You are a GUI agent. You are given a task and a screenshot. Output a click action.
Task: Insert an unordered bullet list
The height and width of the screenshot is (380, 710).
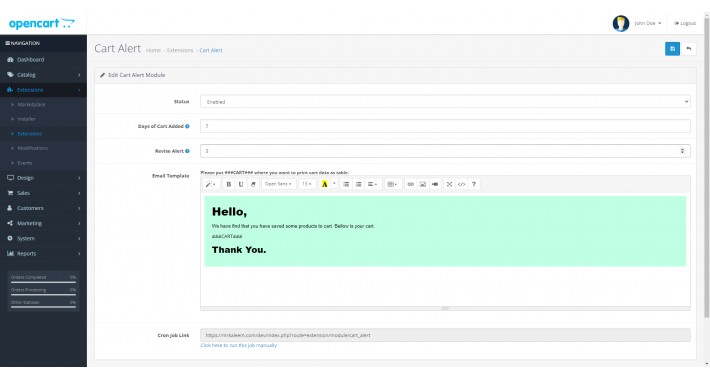pos(346,184)
